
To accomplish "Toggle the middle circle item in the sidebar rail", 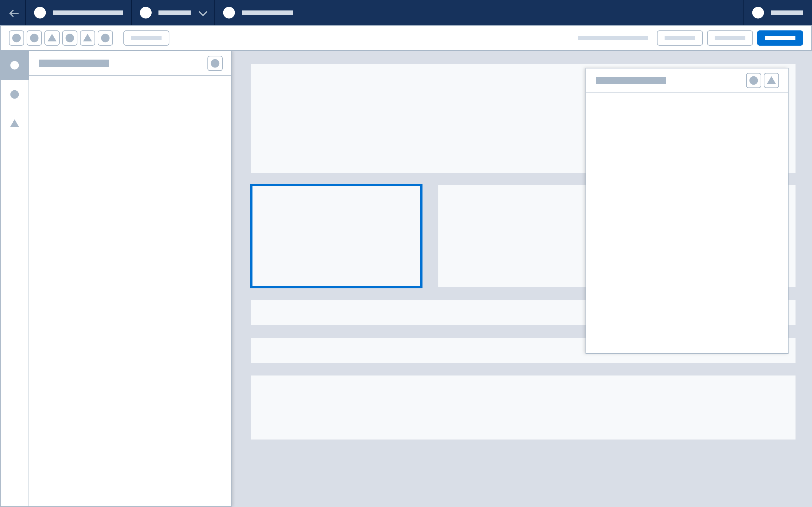I will (14, 94).
